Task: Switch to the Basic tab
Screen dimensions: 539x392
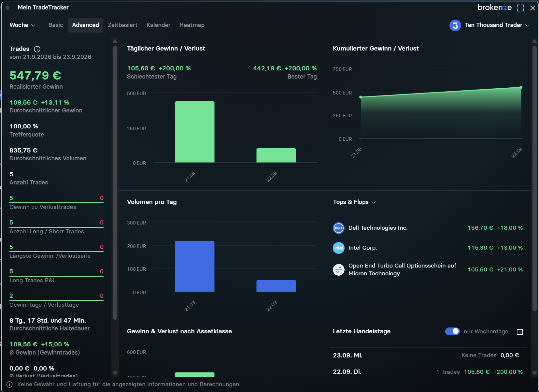Action: tap(56, 25)
